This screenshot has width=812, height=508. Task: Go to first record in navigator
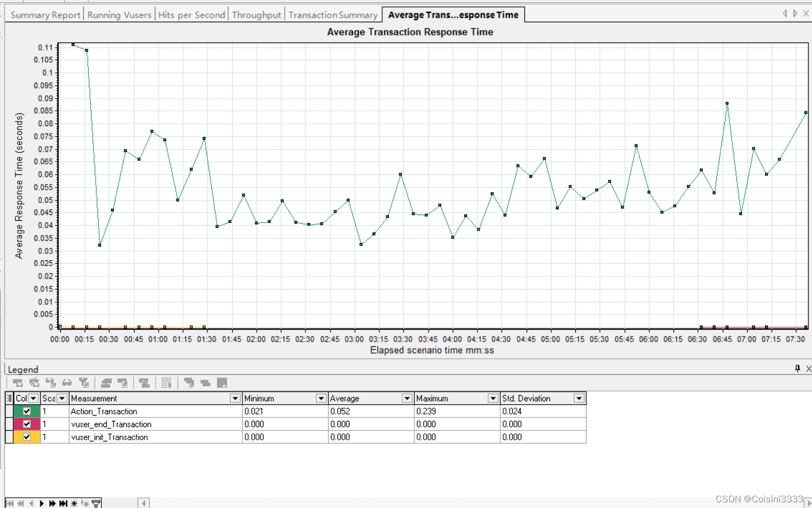(10, 503)
